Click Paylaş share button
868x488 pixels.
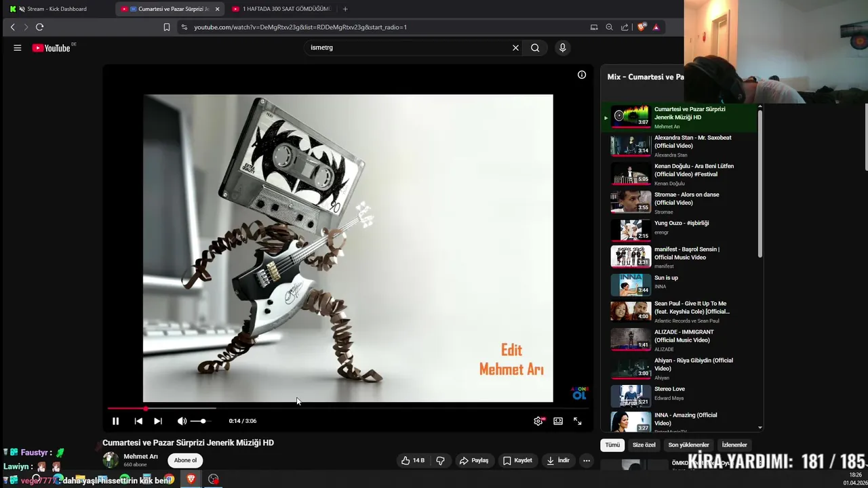pyautogui.click(x=474, y=460)
